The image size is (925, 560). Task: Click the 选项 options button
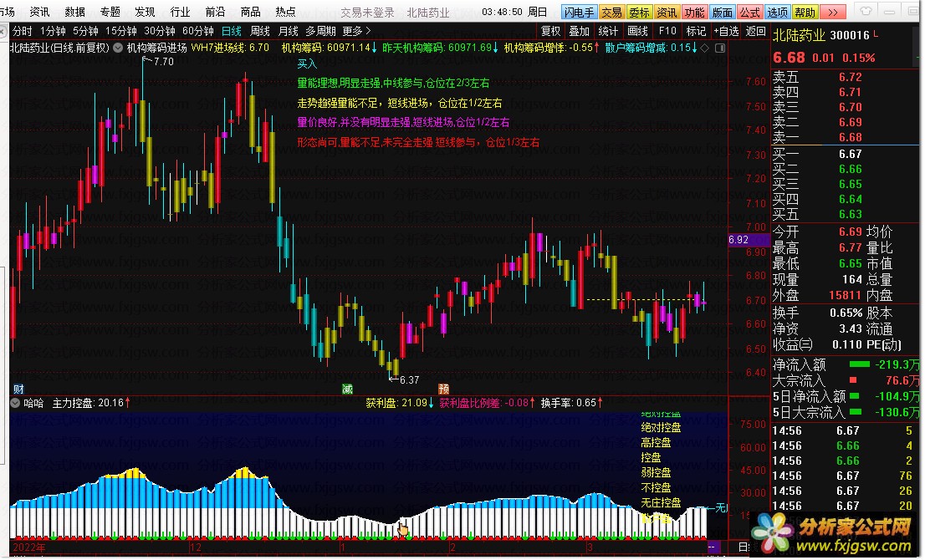point(778,12)
